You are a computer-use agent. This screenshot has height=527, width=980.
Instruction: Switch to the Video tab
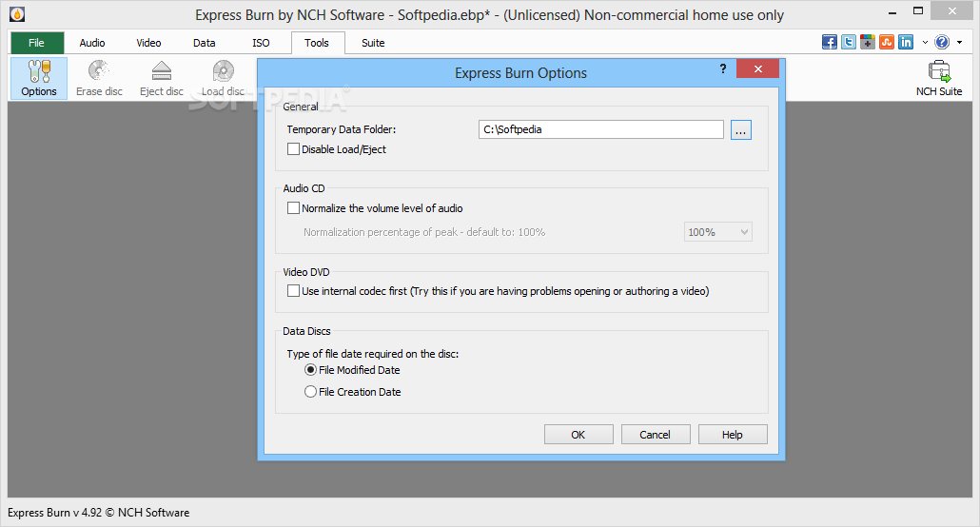coord(148,43)
